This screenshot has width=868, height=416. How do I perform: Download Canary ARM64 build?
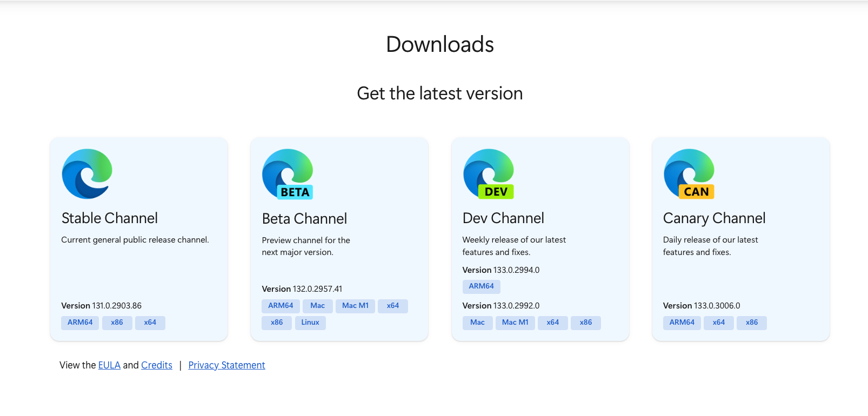682,323
